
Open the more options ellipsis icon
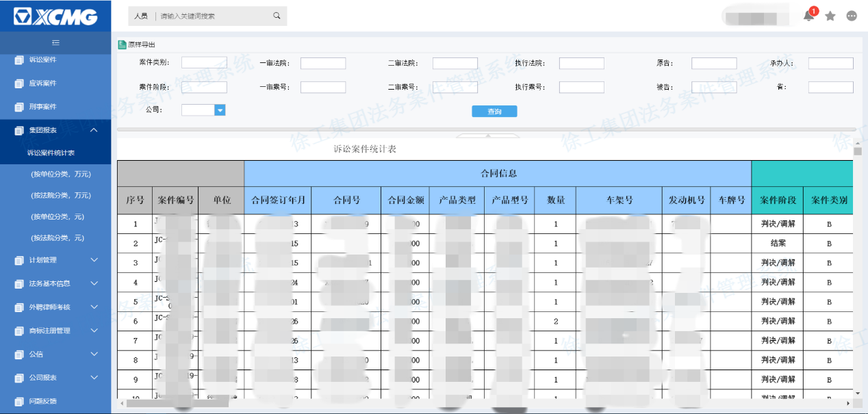[x=852, y=16]
